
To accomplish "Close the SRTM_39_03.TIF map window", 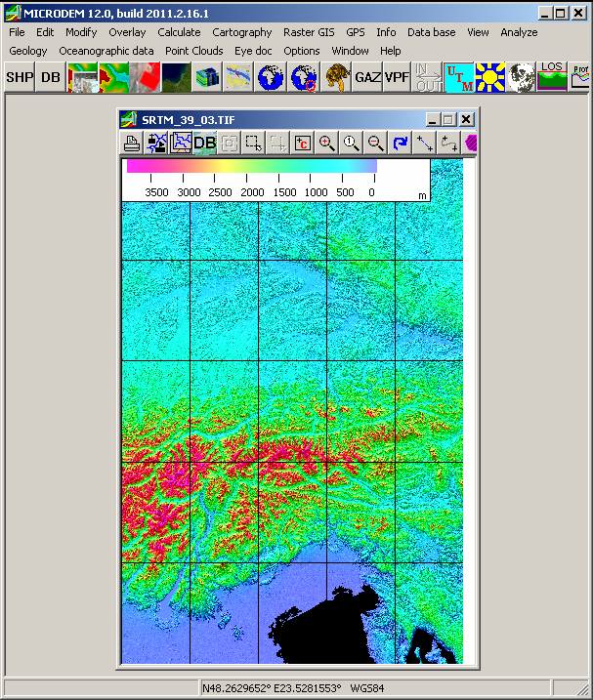I will [467, 120].
